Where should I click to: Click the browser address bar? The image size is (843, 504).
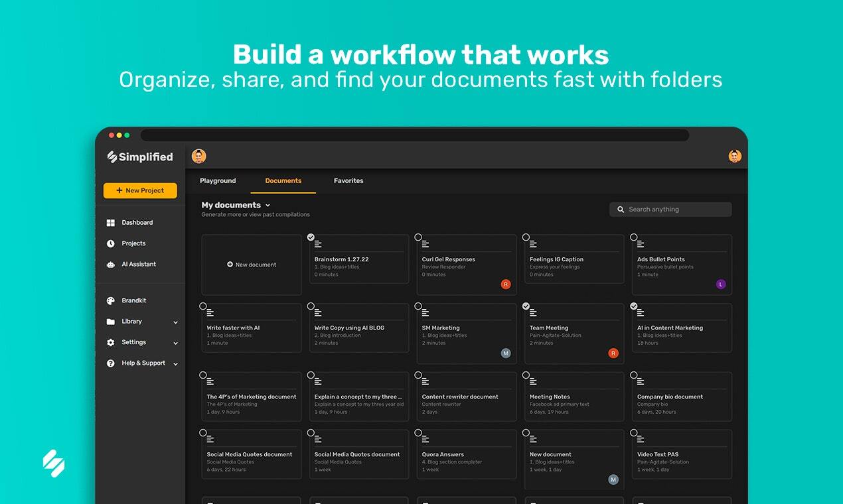(415, 135)
